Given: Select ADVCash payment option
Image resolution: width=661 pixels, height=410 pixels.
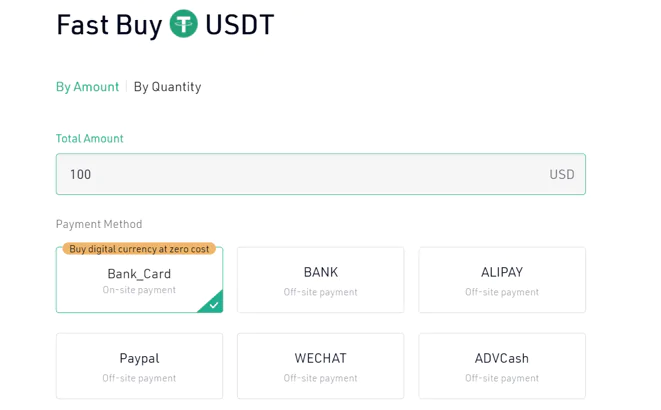Looking at the screenshot, I should (502, 366).
